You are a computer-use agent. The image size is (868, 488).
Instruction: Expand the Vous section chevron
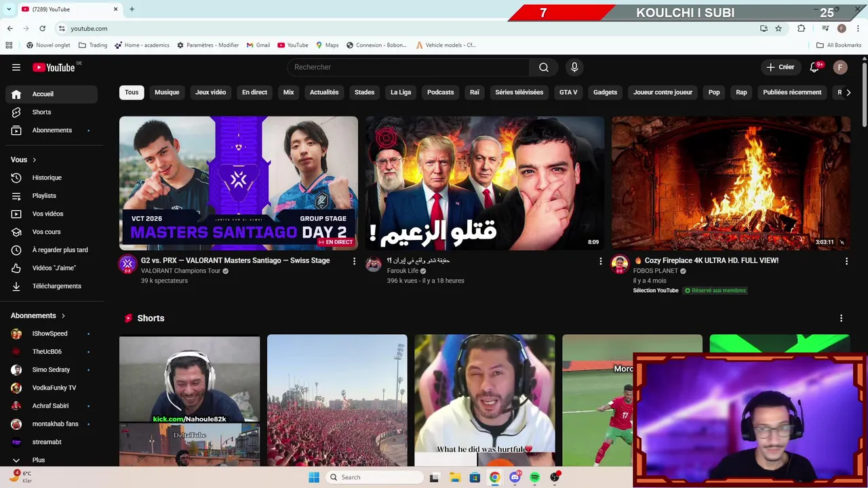(x=34, y=160)
